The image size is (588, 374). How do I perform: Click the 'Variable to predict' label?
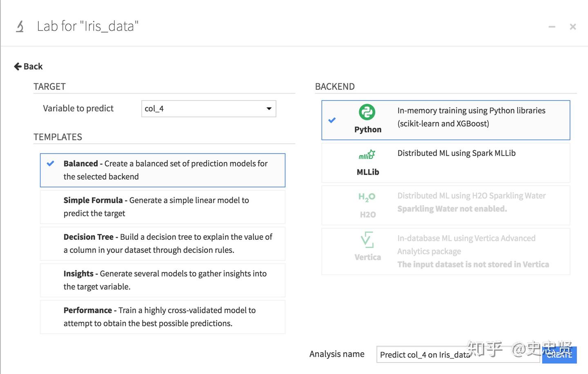coord(78,108)
